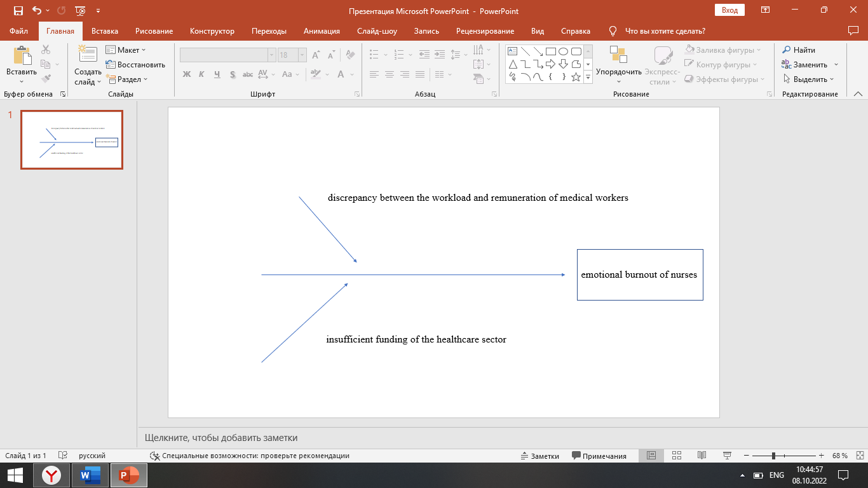Open the Insert (Вставка) ribbon tab
Screen dimensions: 868x488
(105, 31)
